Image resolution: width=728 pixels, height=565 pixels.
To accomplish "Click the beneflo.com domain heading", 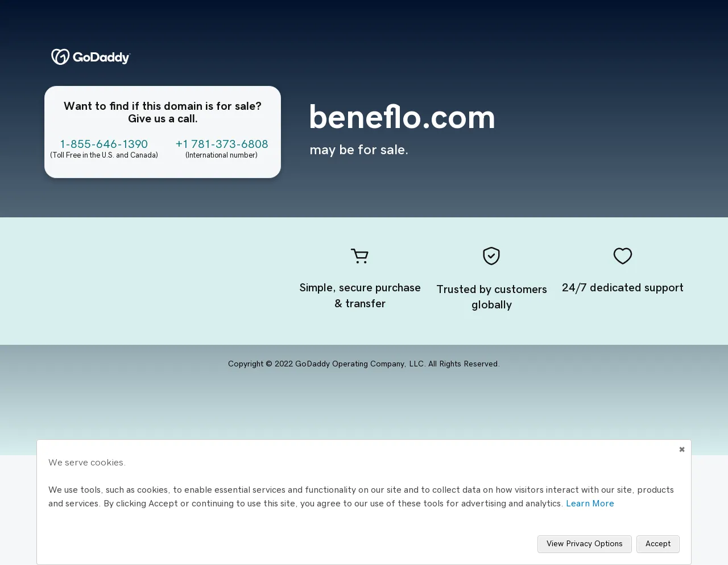I will point(402,117).
